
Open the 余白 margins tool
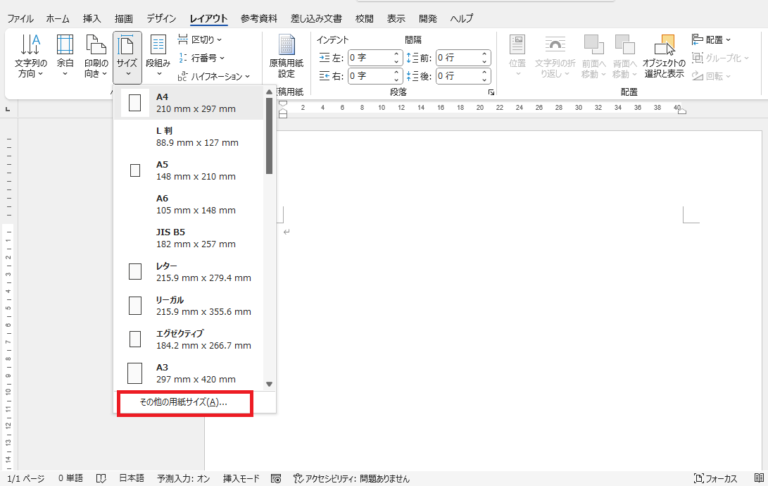pyautogui.click(x=65, y=56)
